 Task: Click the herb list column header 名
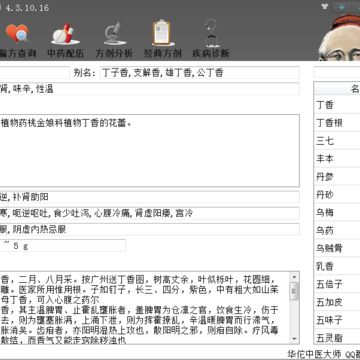click(337, 89)
